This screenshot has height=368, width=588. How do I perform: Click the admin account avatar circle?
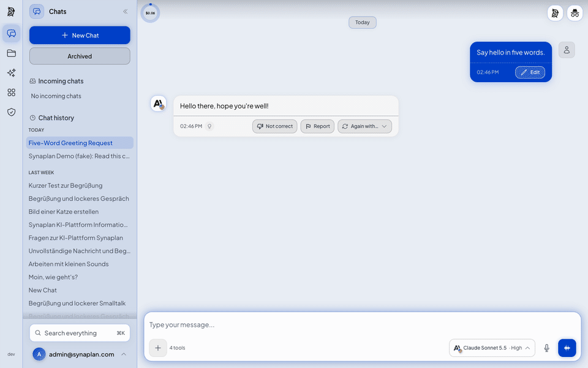click(x=39, y=354)
